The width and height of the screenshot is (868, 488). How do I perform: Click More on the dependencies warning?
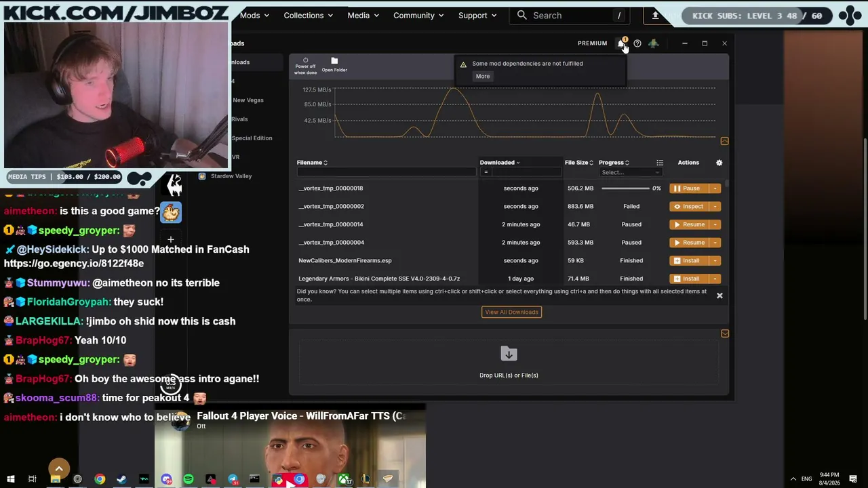[483, 77]
